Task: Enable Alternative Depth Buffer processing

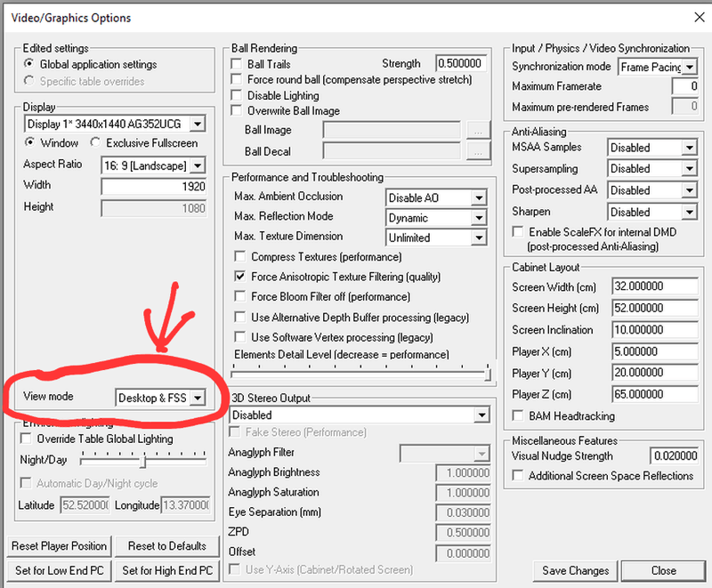Action: pos(240,318)
